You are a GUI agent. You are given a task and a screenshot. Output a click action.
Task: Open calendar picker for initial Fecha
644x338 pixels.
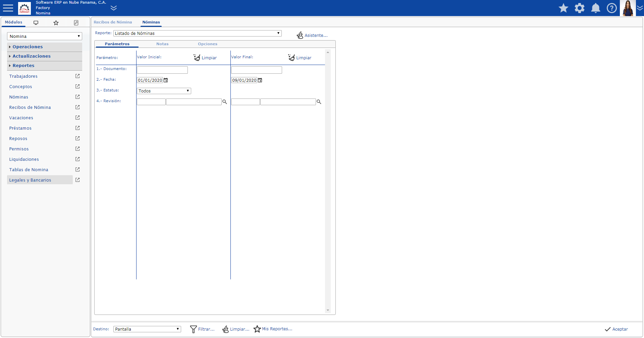click(166, 80)
